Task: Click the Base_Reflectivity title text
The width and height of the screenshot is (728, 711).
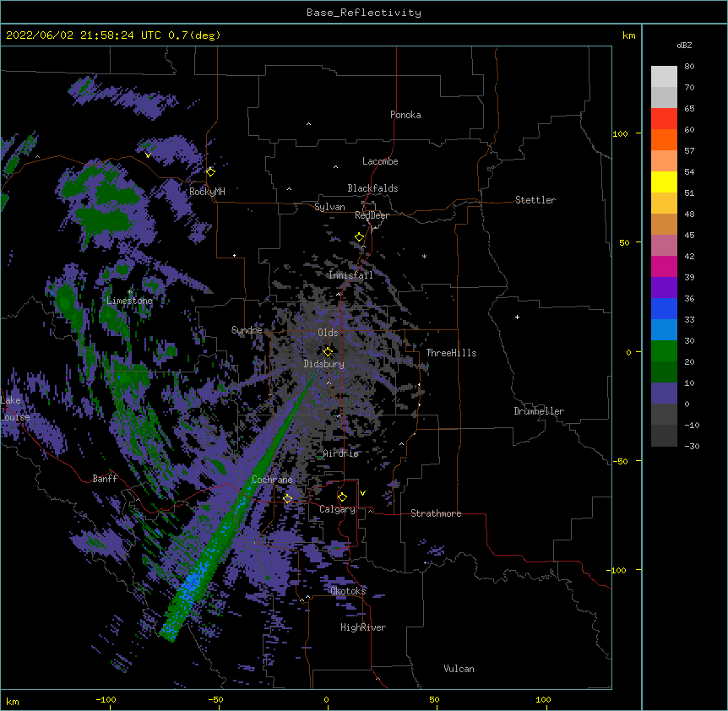Action: click(x=364, y=13)
